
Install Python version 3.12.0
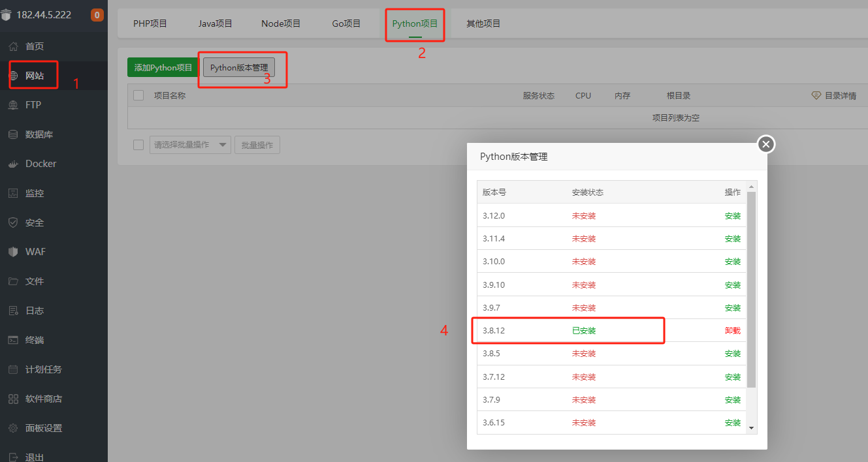point(733,216)
